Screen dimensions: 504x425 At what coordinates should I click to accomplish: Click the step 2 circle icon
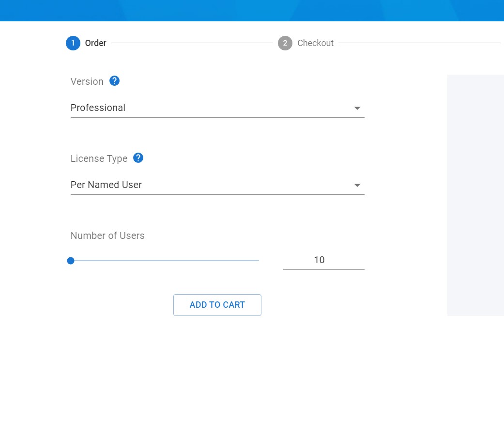click(285, 43)
